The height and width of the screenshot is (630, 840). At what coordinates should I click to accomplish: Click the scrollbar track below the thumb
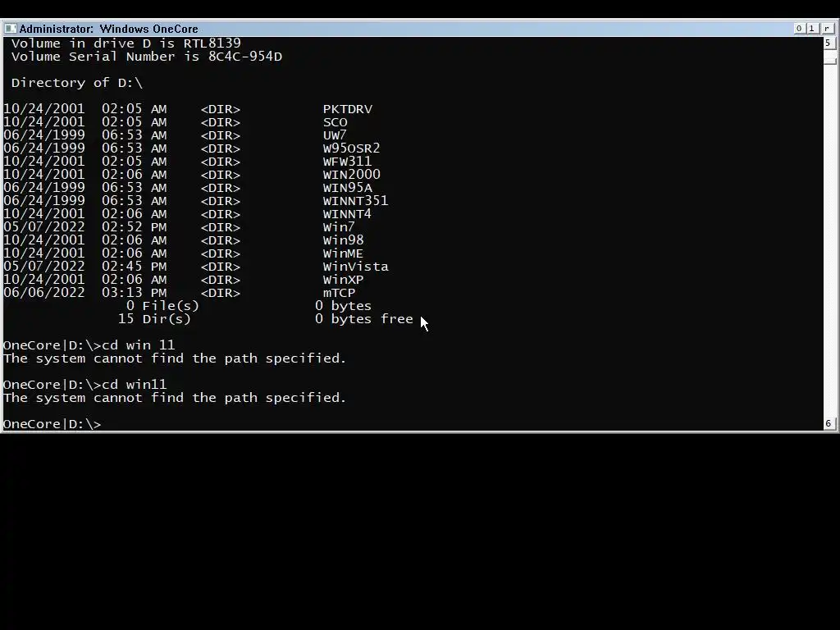(829, 241)
